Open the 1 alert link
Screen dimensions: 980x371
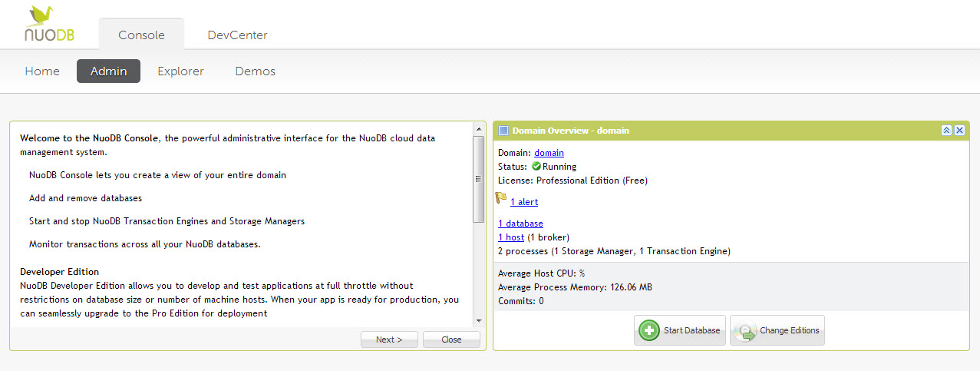point(524,202)
